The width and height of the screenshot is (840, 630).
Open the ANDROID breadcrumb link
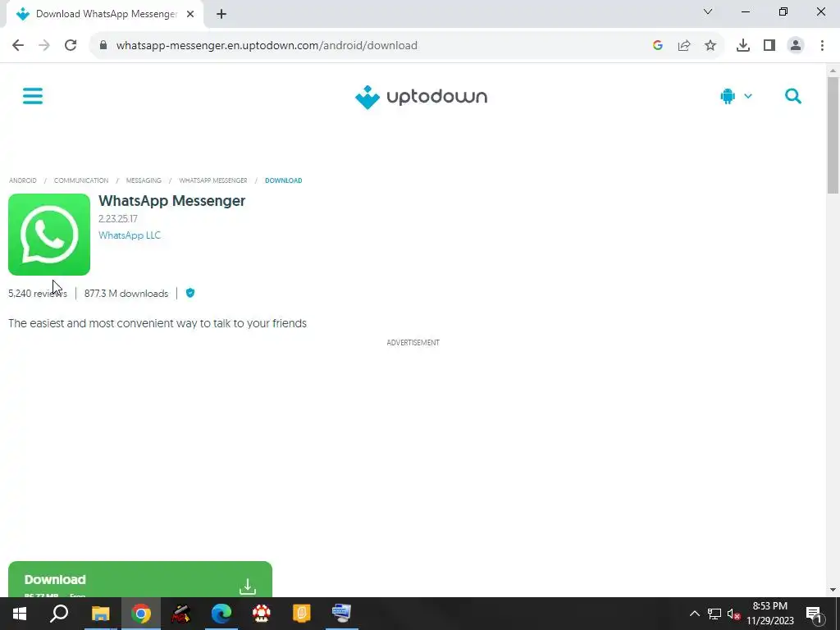coord(22,180)
